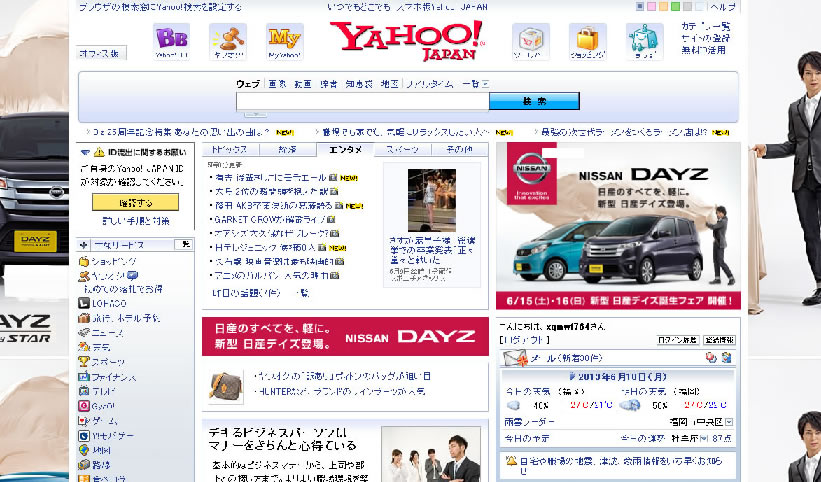Open the auction gavel icon
The height and width of the screenshot is (482, 821).
(228, 41)
